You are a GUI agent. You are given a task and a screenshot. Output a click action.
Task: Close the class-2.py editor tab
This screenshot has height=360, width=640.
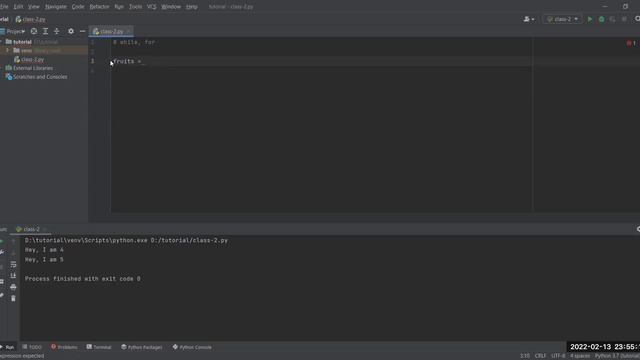click(x=129, y=31)
